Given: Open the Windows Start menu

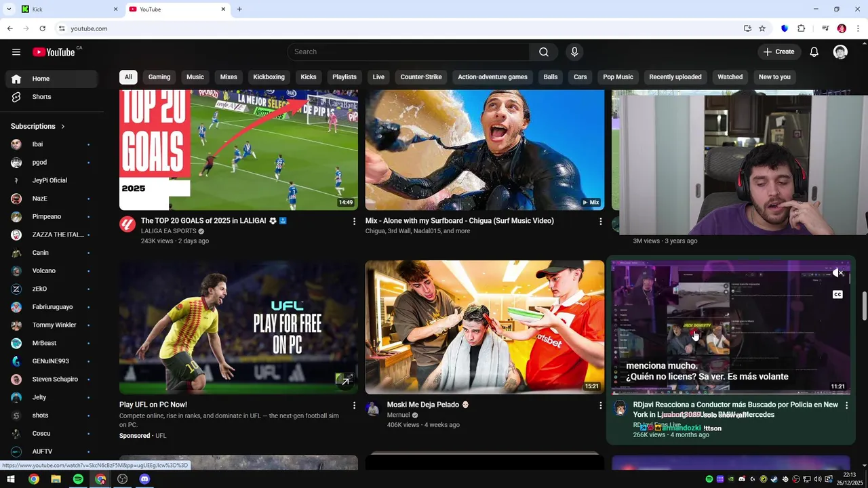Looking at the screenshot, I should coord(11,479).
